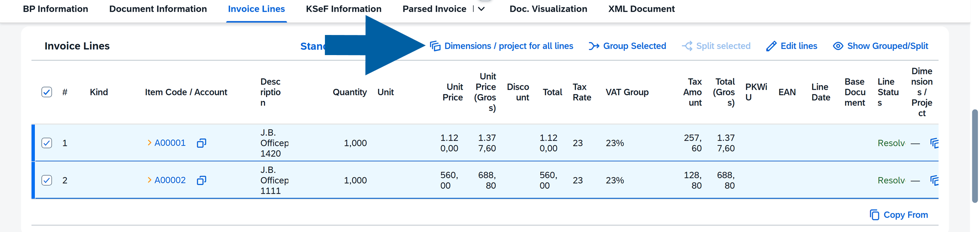Click the Tax Amount value 128,80
This screenshot has height=232, width=980.
[x=693, y=180]
